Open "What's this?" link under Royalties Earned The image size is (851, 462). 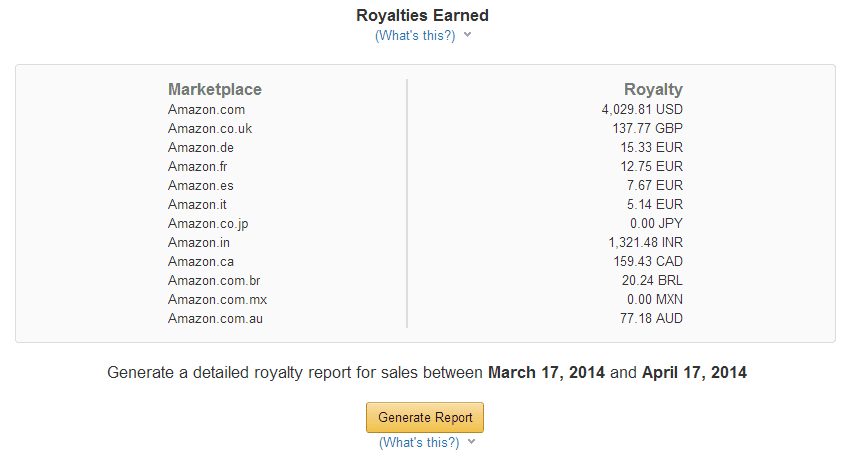coord(415,35)
